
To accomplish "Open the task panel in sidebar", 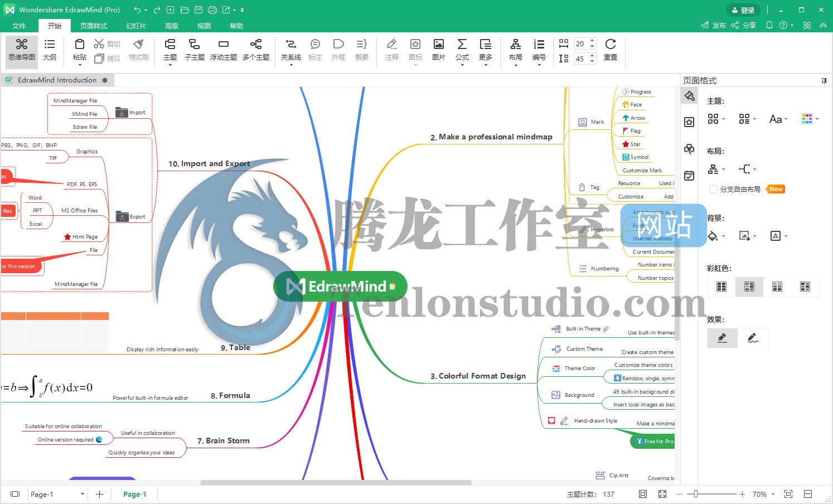I will click(x=689, y=176).
